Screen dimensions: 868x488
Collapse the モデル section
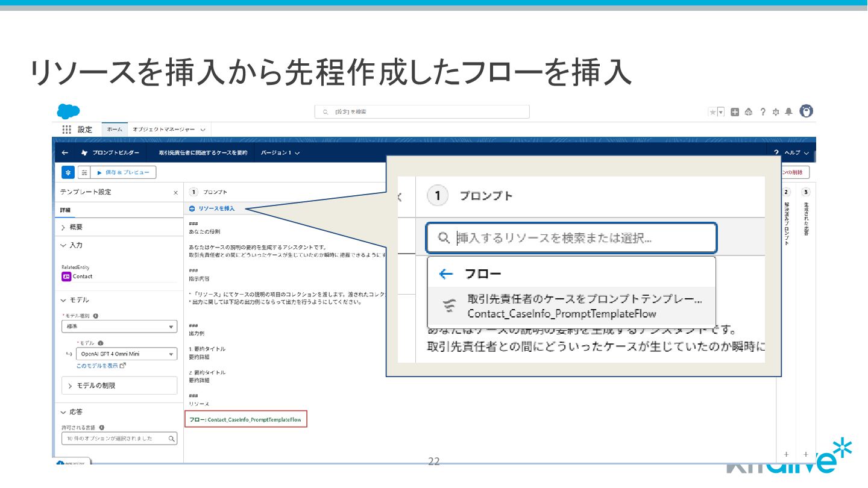pos(75,300)
